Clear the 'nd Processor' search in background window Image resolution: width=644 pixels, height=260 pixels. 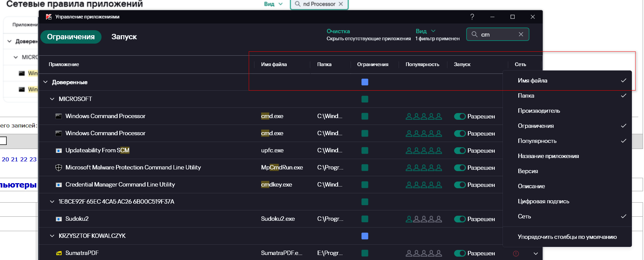pyautogui.click(x=341, y=4)
